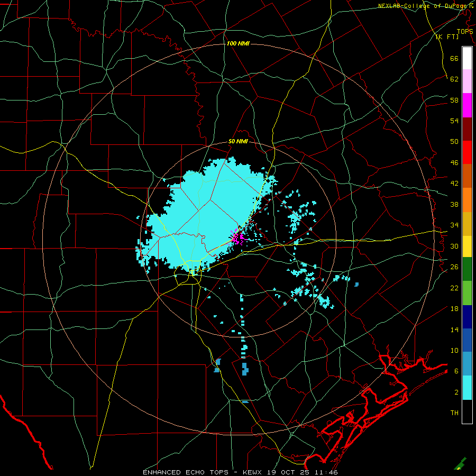Click the TH legend label
This screenshot has height=476, width=476.
(x=454, y=413)
